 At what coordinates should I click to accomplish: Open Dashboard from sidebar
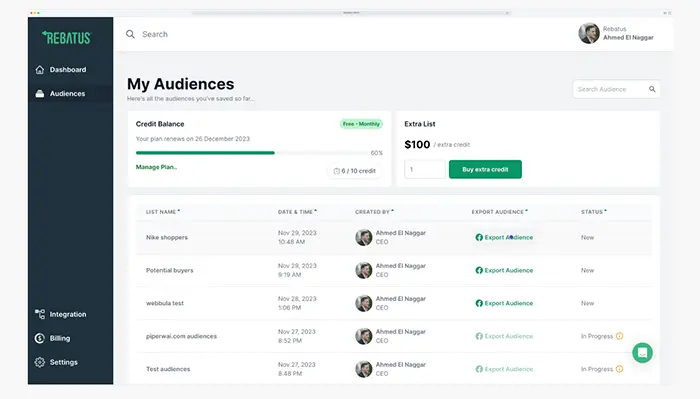(x=68, y=70)
